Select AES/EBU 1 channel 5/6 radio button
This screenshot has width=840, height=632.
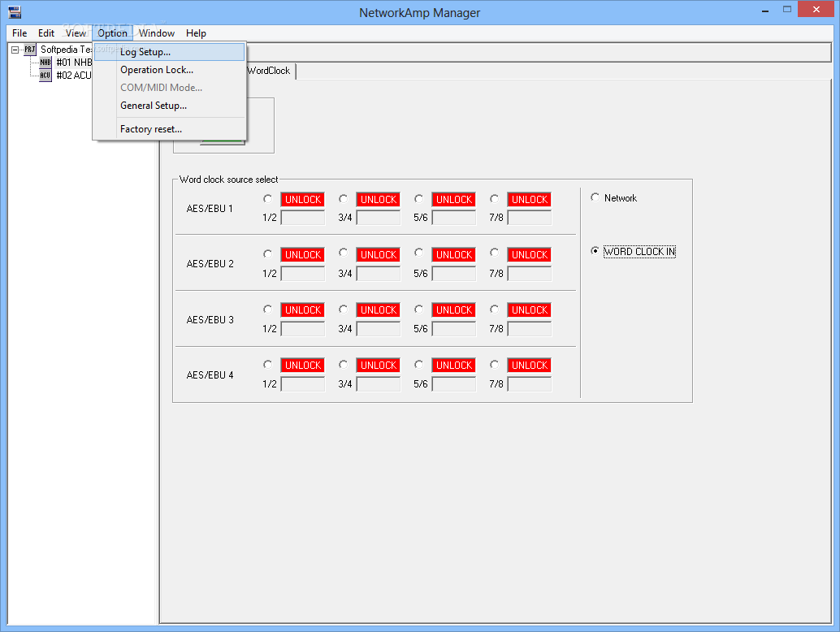click(x=419, y=199)
